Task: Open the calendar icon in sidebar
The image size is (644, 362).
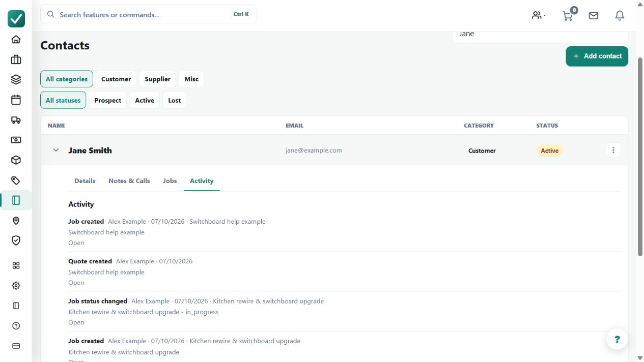Action: 16,100
